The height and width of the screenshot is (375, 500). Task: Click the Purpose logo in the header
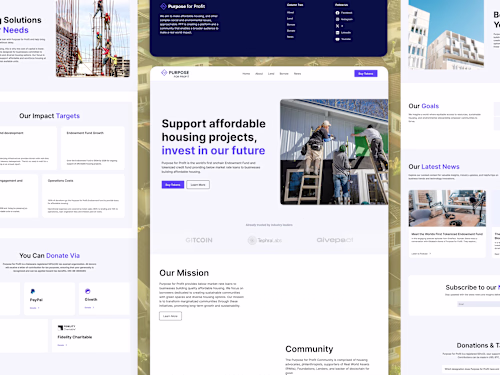coord(175,73)
